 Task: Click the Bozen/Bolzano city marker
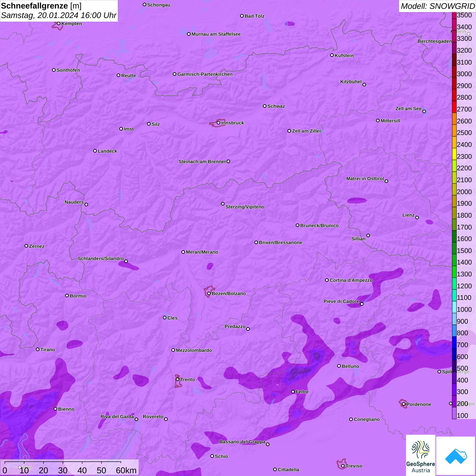point(209,293)
